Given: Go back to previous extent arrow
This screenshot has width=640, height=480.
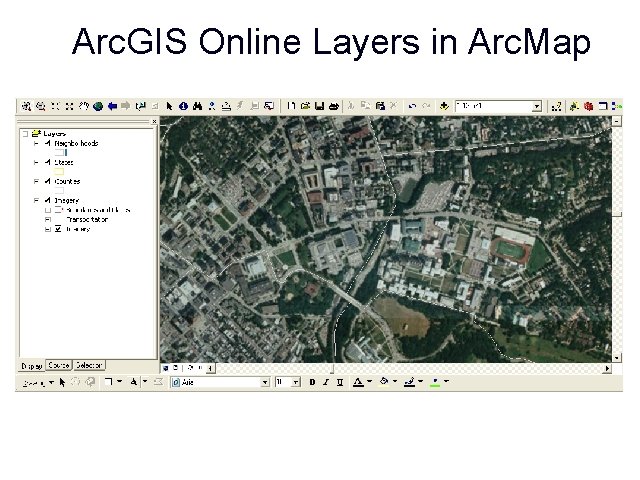Looking at the screenshot, I should (x=112, y=107).
